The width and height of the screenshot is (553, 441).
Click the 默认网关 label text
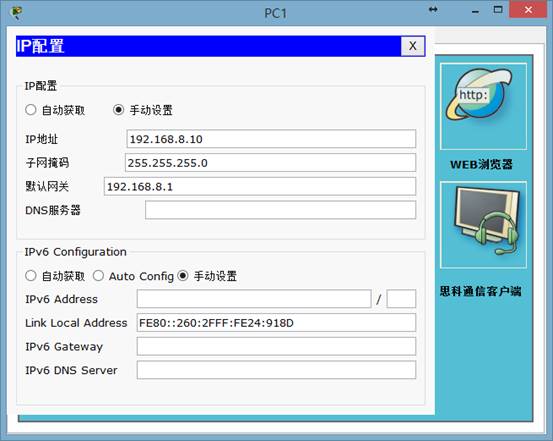47,186
